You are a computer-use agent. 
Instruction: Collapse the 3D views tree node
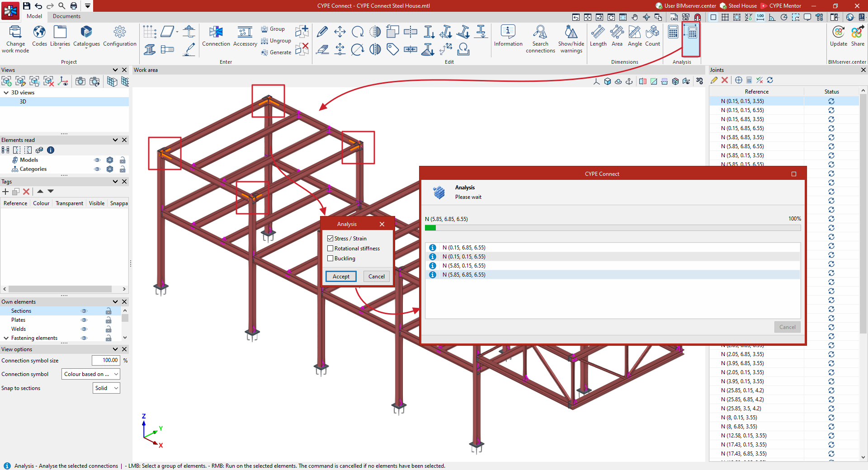point(6,93)
